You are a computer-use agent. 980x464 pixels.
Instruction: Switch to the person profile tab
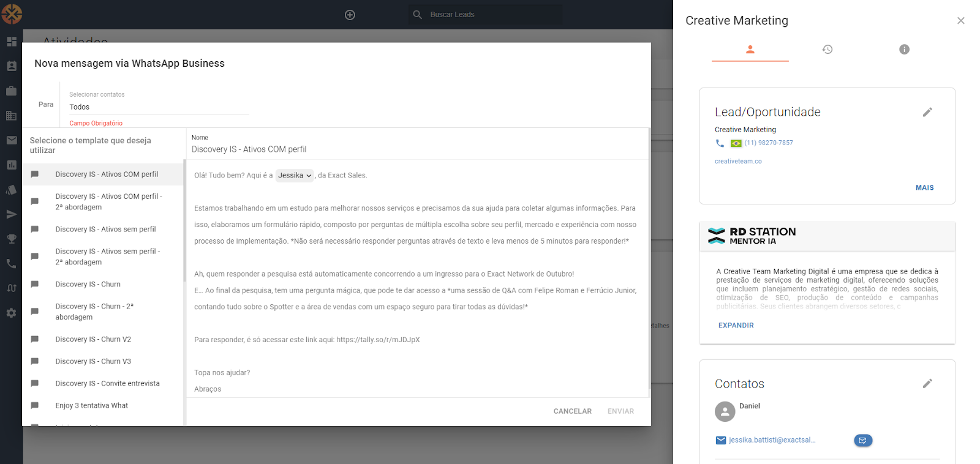click(750, 49)
